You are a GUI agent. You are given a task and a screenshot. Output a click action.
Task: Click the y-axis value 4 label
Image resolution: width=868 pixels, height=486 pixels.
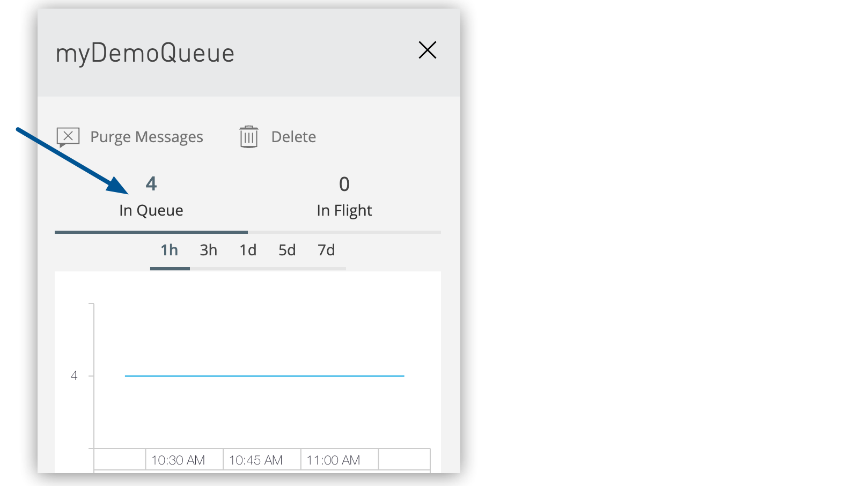point(74,376)
